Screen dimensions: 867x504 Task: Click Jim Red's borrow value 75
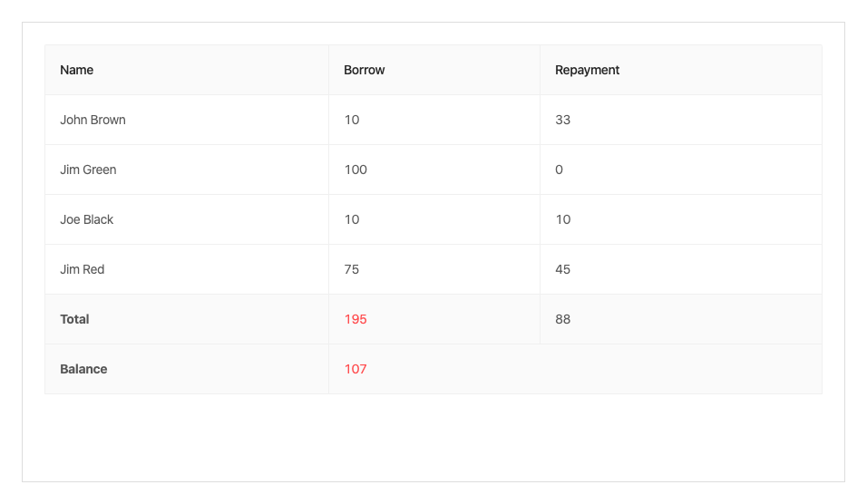click(352, 269)
